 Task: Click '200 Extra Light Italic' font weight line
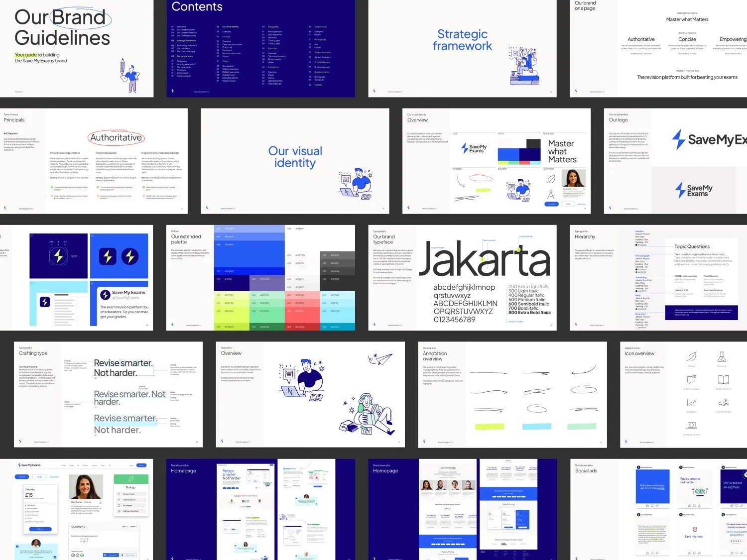tap(529, 287)
